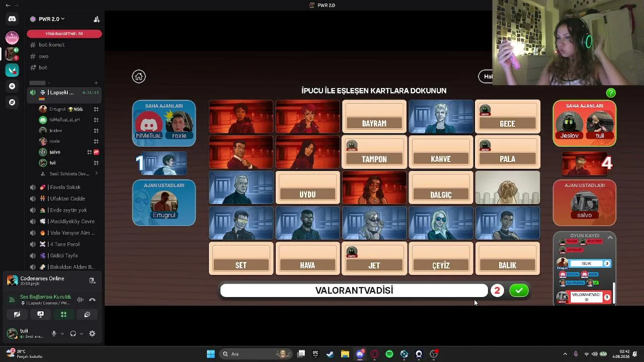Screen dimensions: 644x362
Task: Open activity icon next to Codenames Online
Action: click(92, 281)
